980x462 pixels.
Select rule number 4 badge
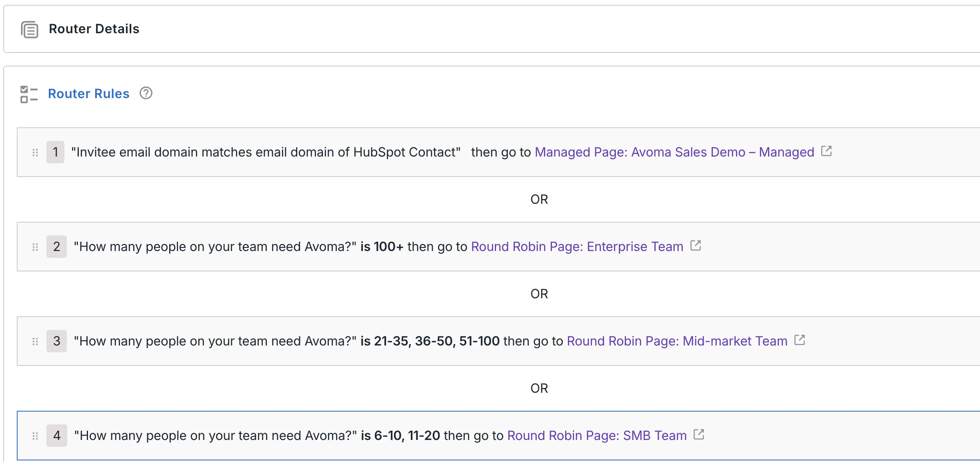(x=56, y=436)
